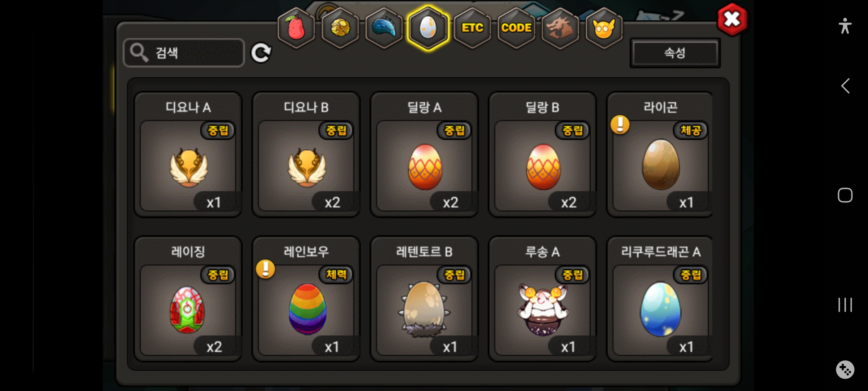Open the yellow horned mask tab

(604, 28)
